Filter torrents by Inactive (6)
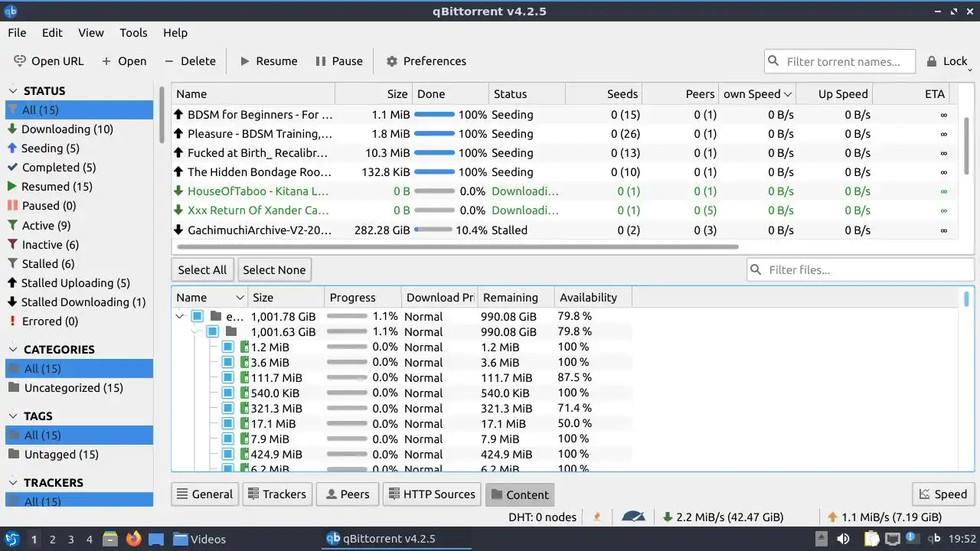 coord(50,245)
